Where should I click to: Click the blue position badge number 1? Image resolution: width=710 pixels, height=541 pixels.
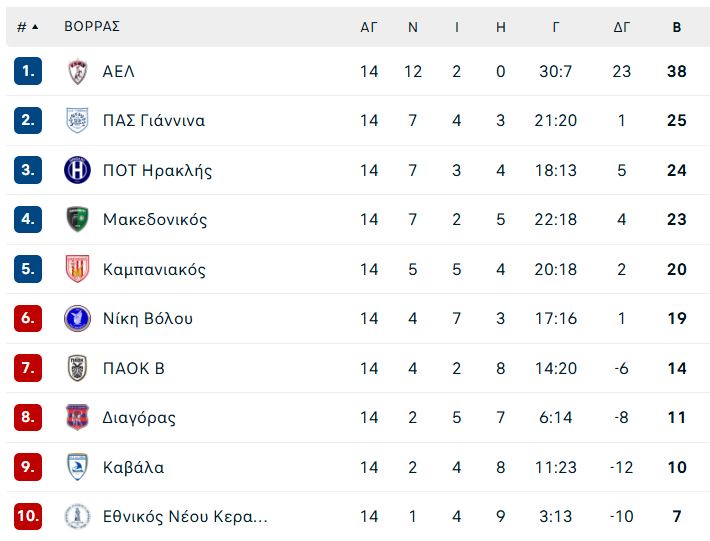[28, 71]
